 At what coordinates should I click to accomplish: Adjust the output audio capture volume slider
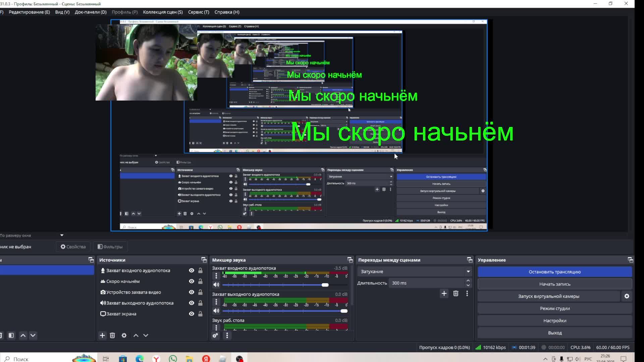coord(343,311)
